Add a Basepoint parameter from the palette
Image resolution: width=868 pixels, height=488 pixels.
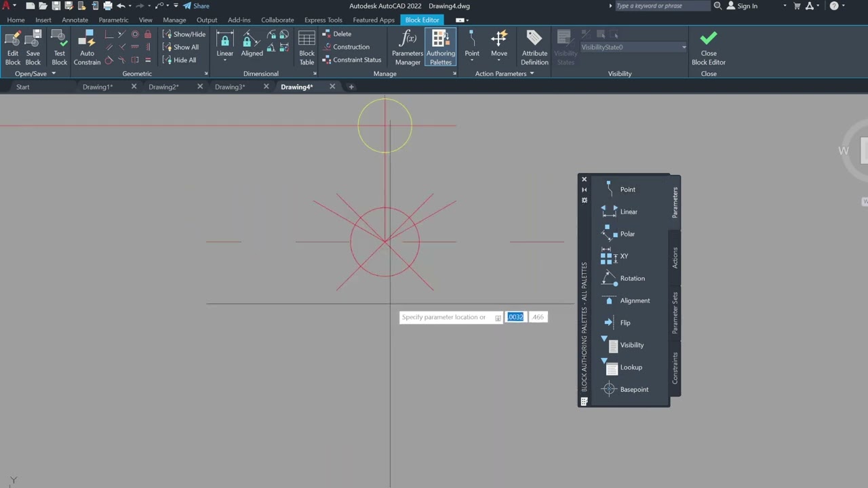tap(625, 390)
